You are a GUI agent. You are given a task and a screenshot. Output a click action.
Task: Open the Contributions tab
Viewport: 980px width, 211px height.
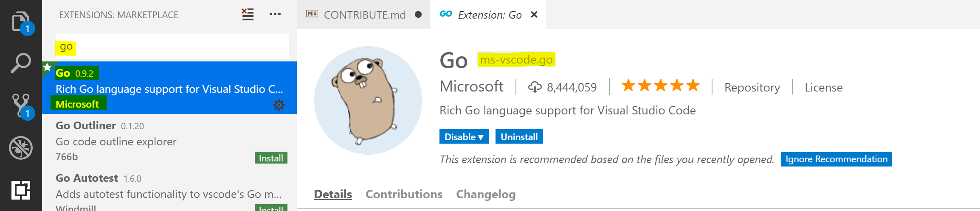(404, 194)
